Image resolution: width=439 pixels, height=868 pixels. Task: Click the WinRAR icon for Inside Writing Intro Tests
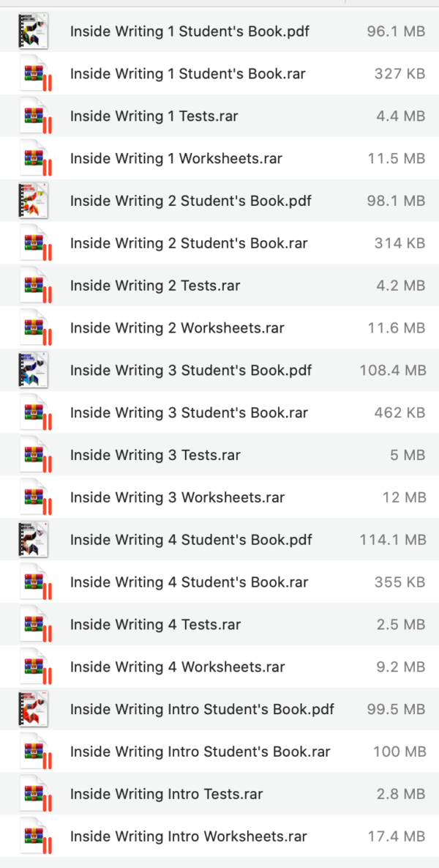[x=34, y=793]
